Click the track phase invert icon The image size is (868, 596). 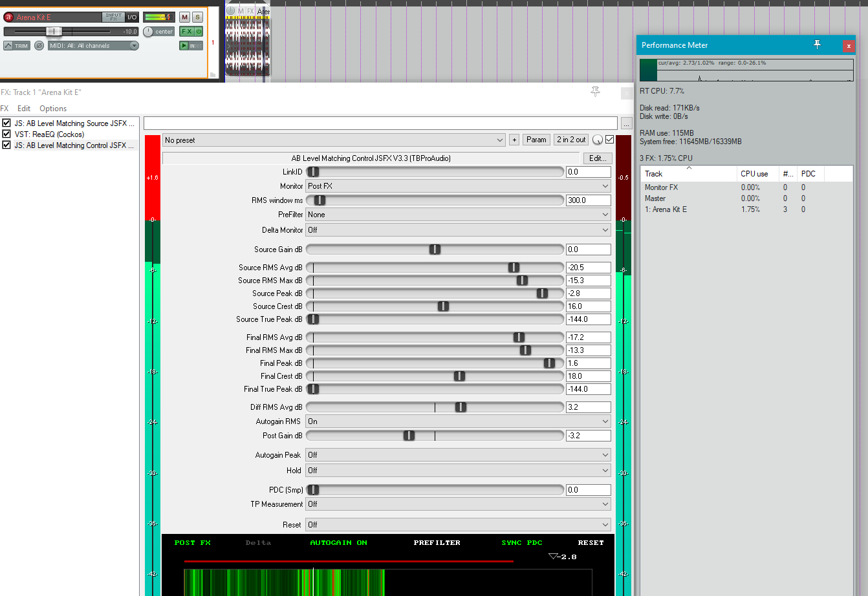click(39, 46)
